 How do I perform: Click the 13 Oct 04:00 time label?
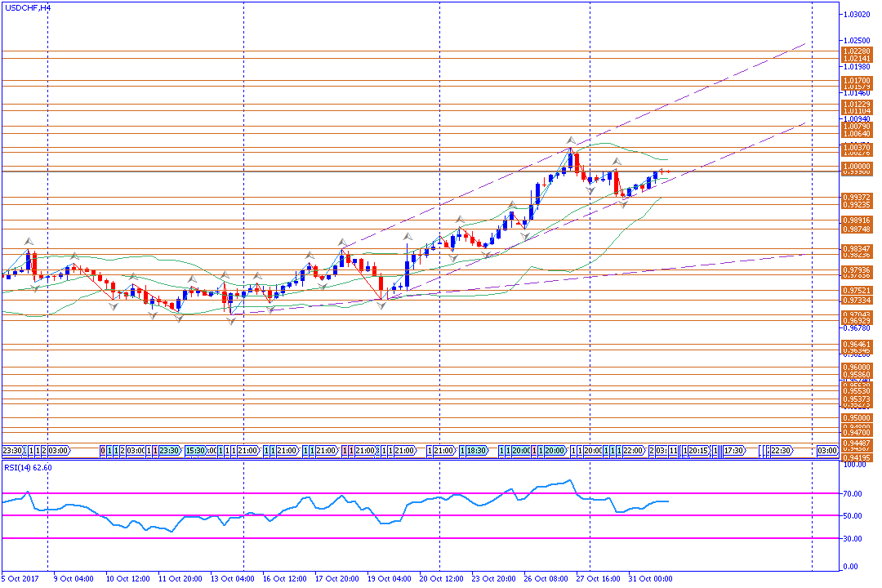(x=232, y=579)
